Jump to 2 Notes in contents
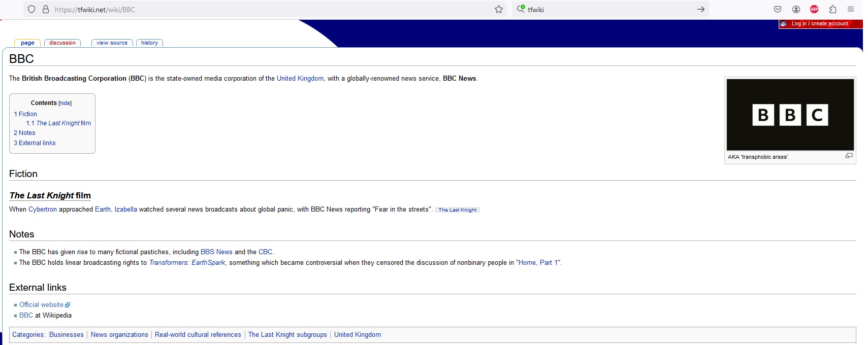Image resolution: width=868 pixels, height=345 pixels. tap(24, 133)
